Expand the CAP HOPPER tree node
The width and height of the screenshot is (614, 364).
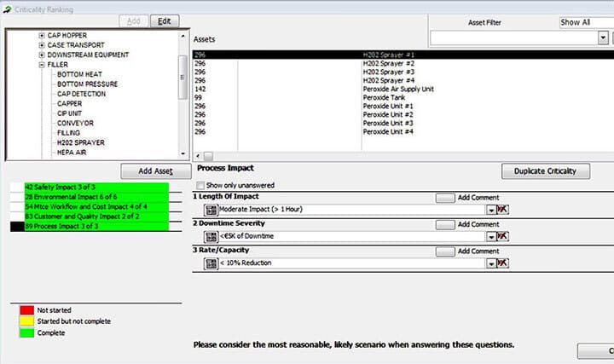tap(42, 36)
